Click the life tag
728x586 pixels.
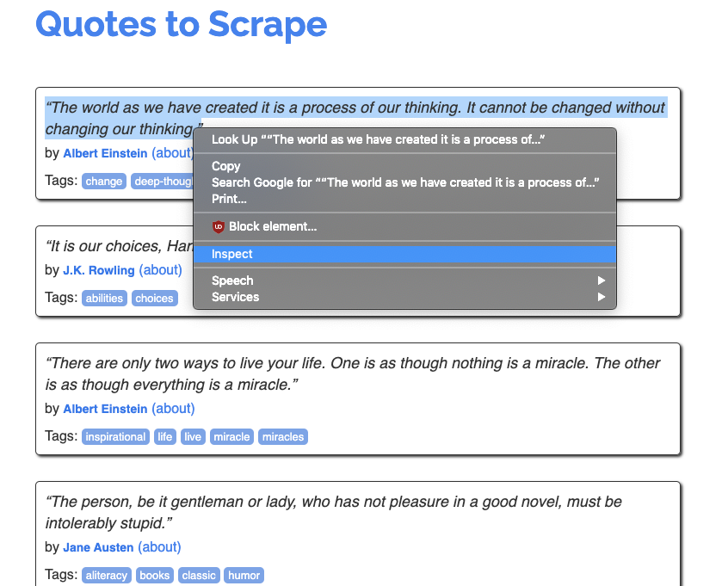pyautogui.click(x=165, y=437)
